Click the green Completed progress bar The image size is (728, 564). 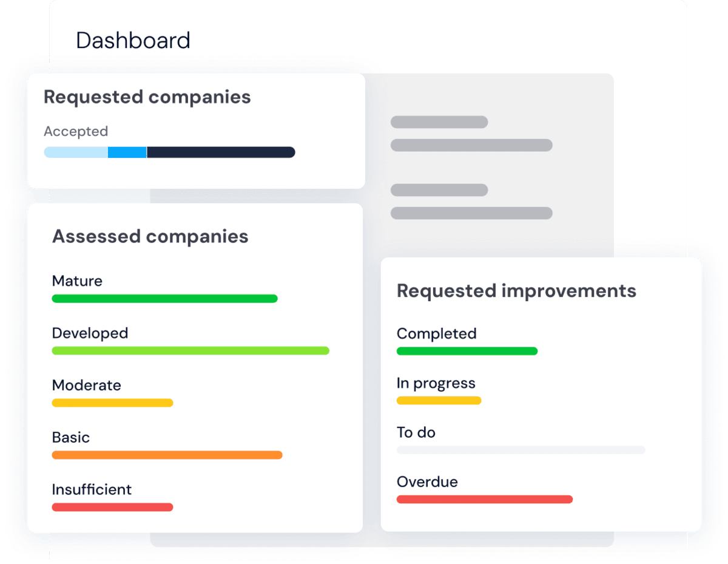click(x=467, y=351)
